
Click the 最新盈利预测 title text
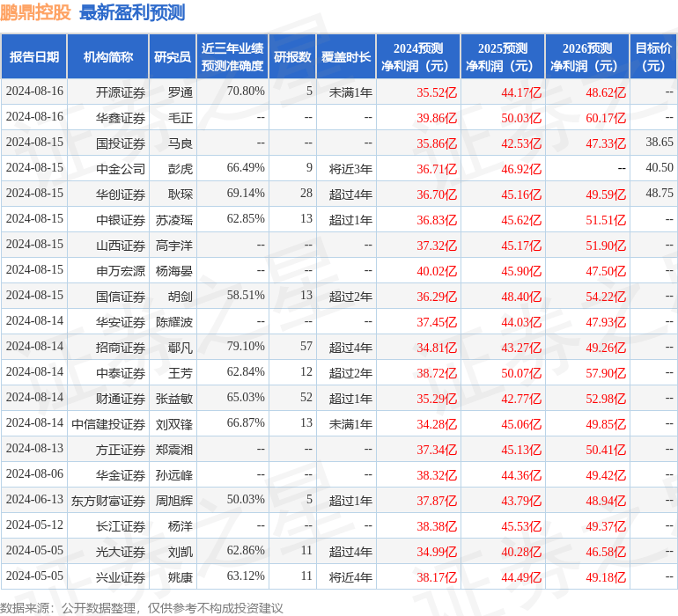click(132, 12)
